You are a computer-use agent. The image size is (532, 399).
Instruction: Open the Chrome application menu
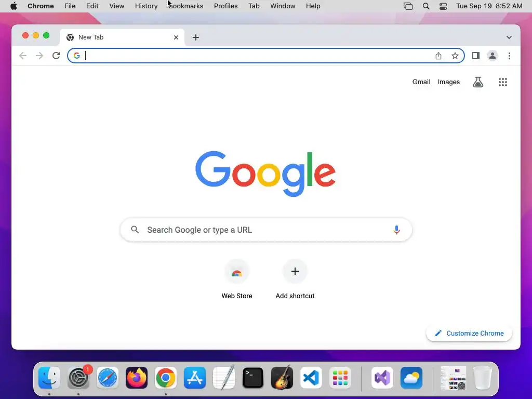coord(41,6)
